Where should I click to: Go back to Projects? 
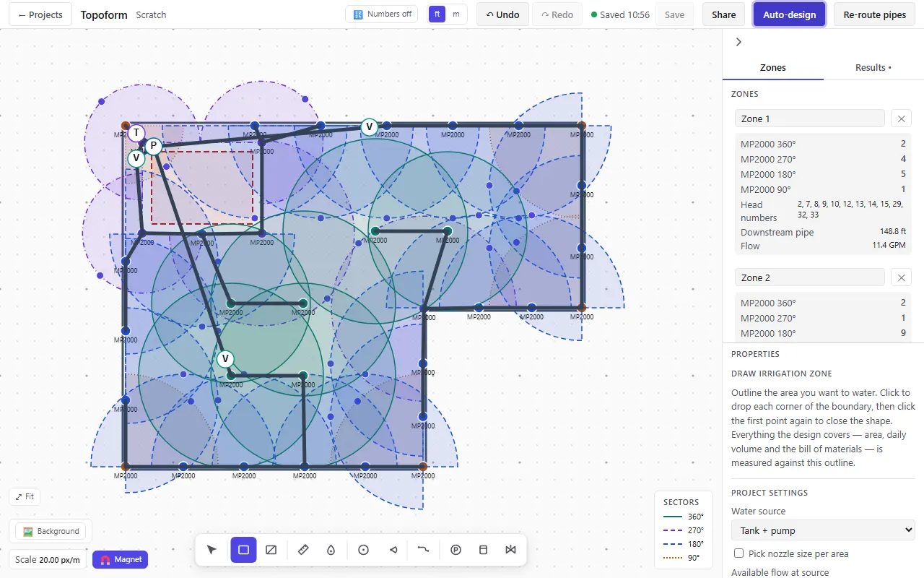coord(40,14)
